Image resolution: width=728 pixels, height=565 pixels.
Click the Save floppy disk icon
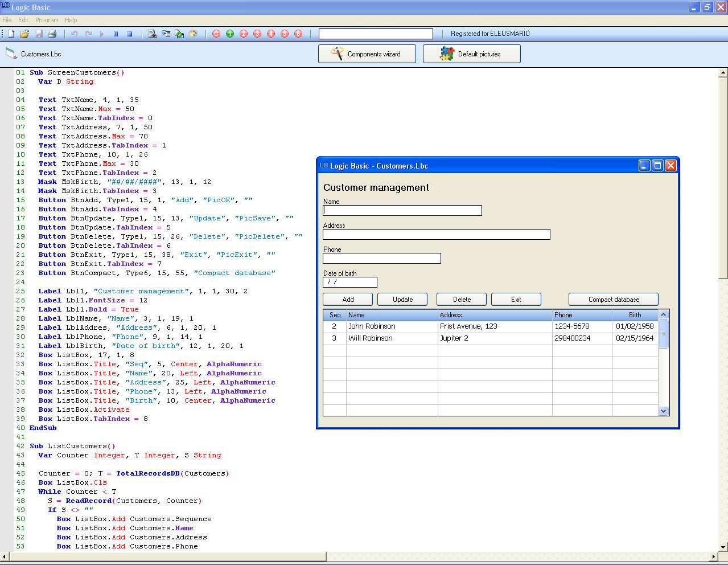[39, 34]
